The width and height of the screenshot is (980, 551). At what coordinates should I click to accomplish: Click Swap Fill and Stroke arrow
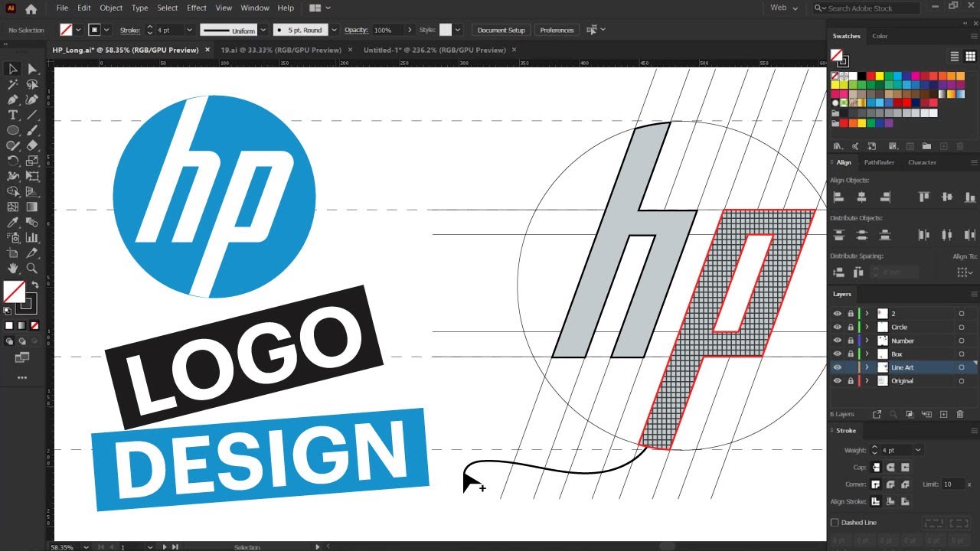35,285
